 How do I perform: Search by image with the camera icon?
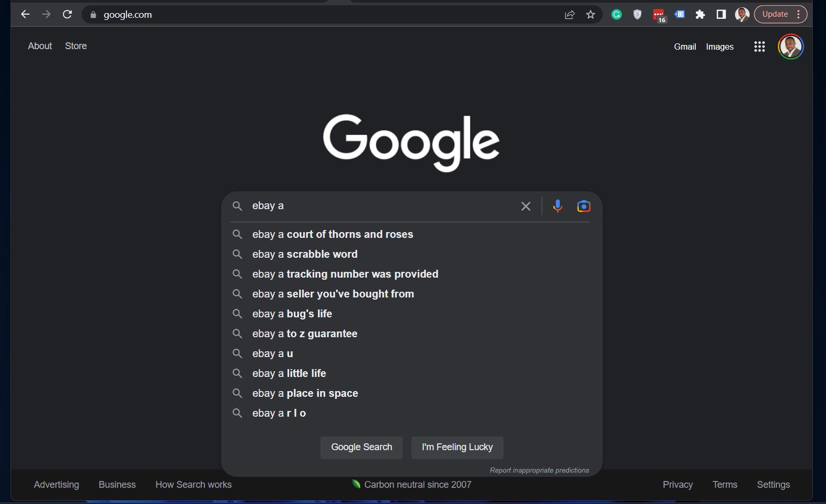point(584,206)
